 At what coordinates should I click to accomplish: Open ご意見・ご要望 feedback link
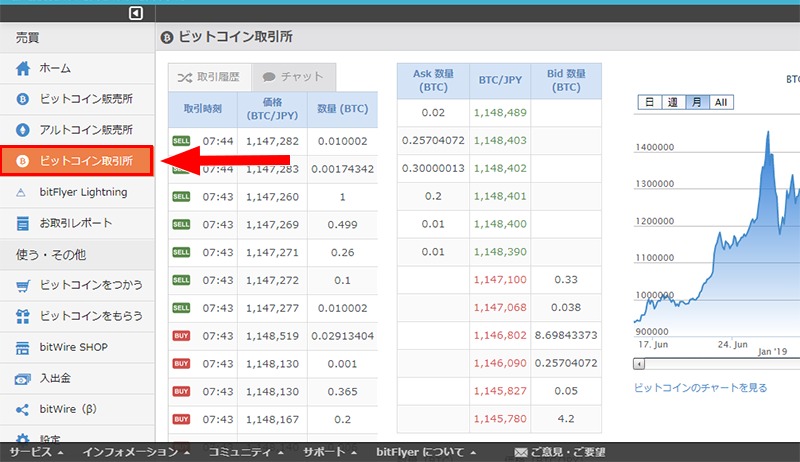pyautogui.click(x=560, y=452)
